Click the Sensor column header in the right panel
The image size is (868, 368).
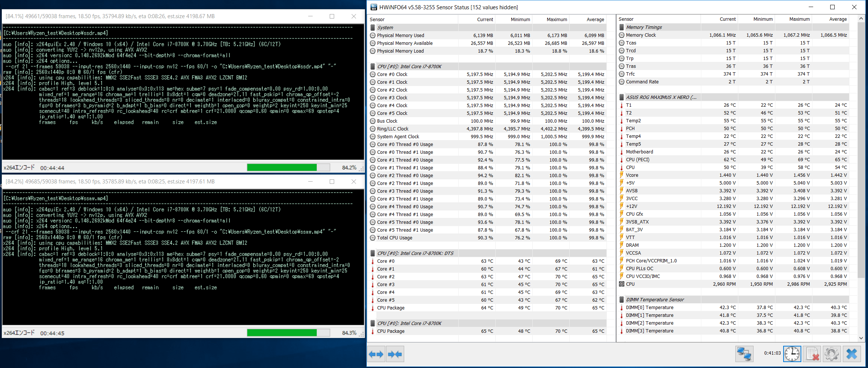click(x=626, y=19)
